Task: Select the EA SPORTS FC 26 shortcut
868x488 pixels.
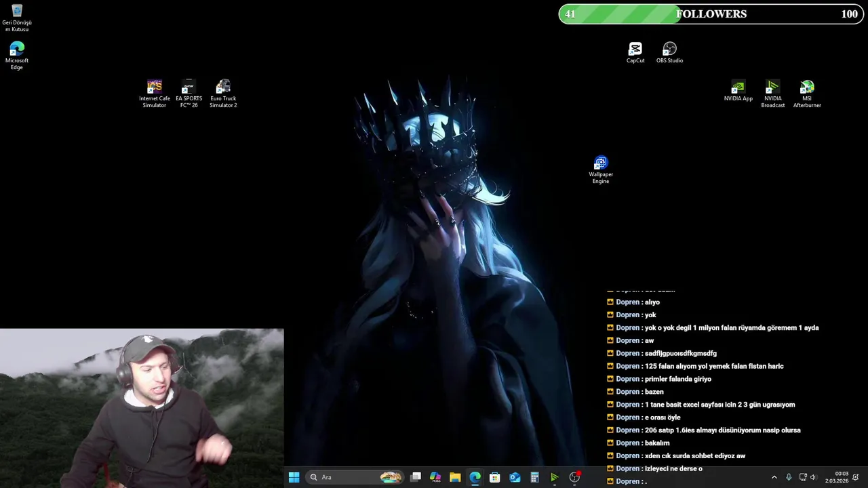Action: (x=189, y=94)
